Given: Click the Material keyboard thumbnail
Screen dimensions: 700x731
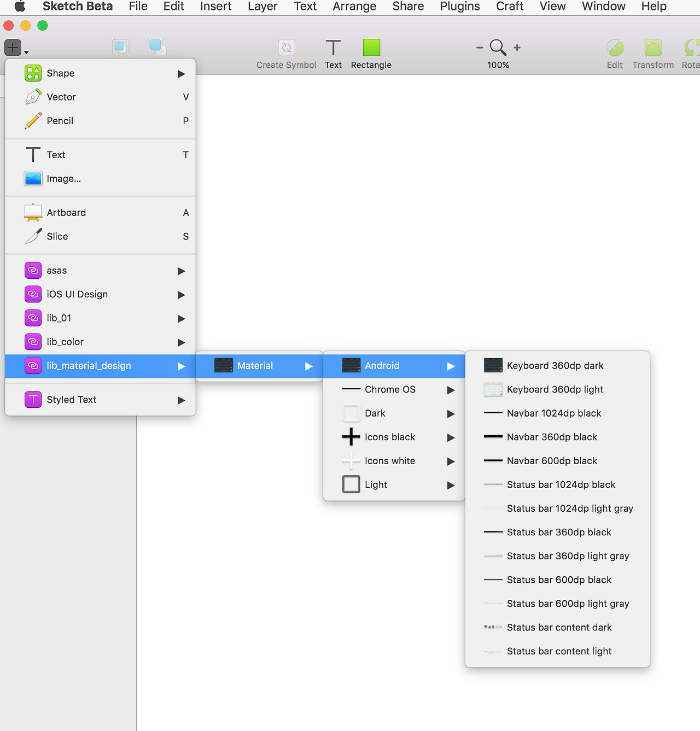Looking at the screenshot, I should [x=224, y=366].
